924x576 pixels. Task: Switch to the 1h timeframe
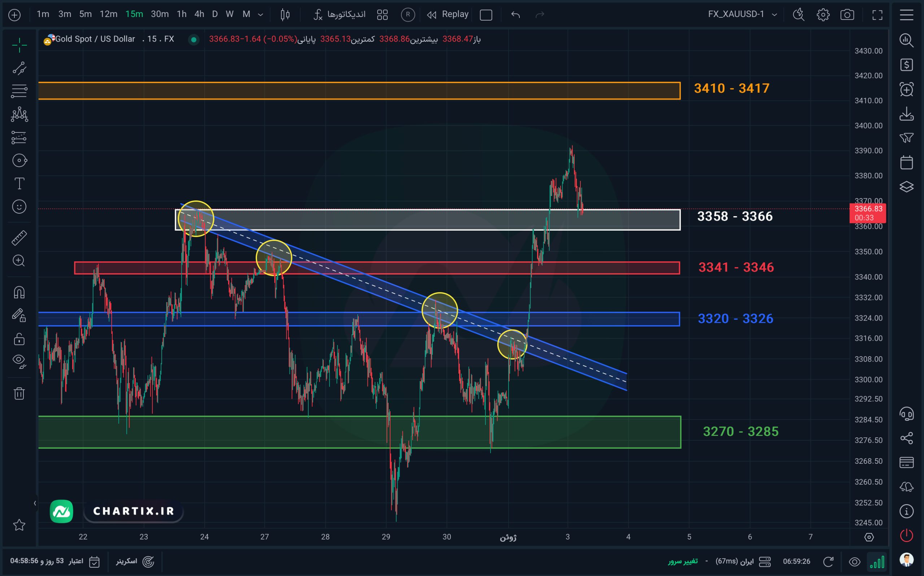[182, 14]
